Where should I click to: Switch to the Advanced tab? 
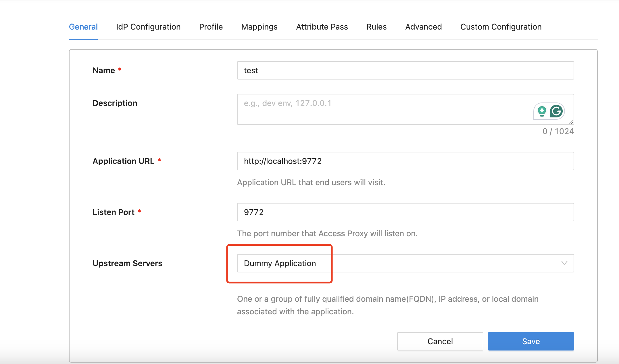click(423, 27)
